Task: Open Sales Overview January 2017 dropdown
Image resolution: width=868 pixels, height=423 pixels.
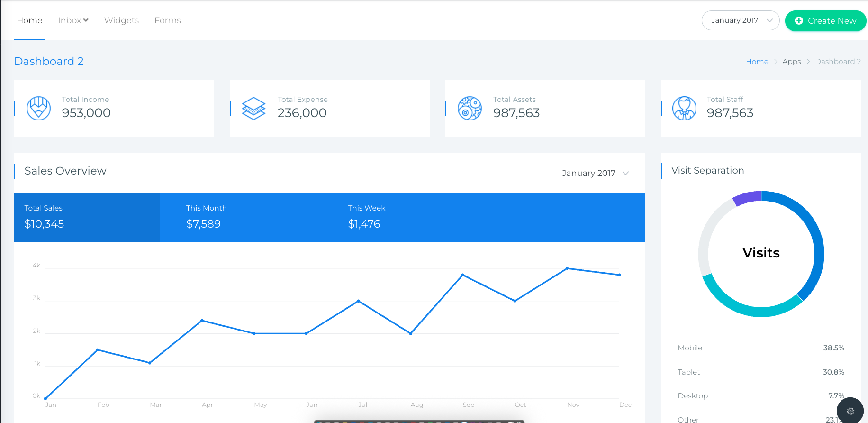Action: (x=596, y=173)
